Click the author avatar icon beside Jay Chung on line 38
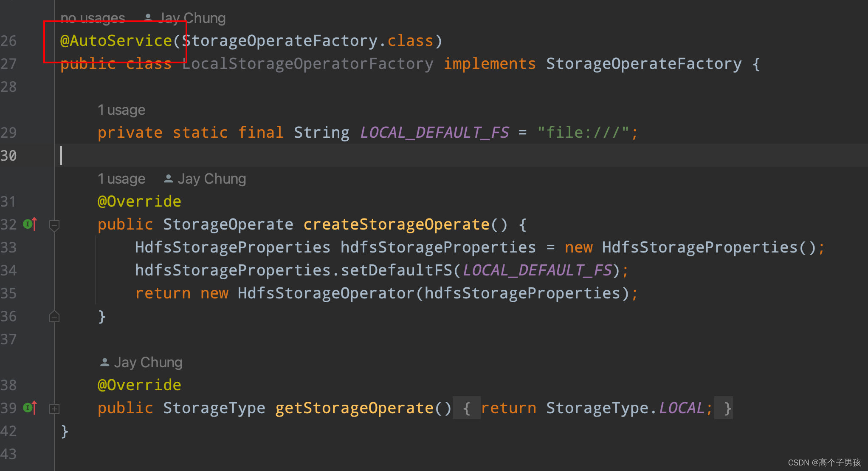Screen dimensions: 868x471 pyautogui.click(x=104, y=362)
